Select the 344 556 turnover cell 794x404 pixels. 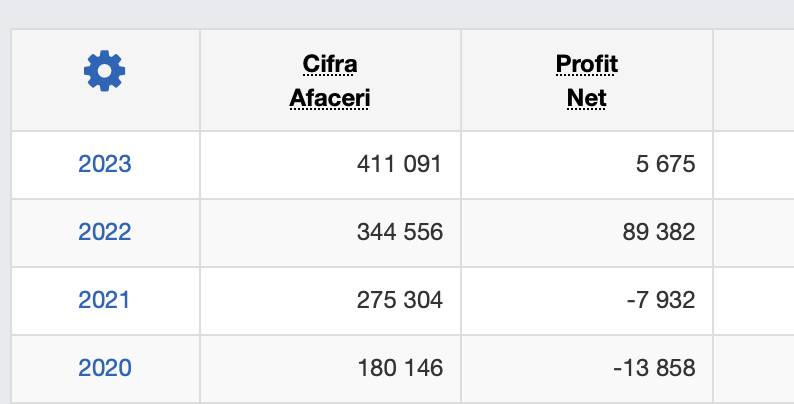coord(330,233)
